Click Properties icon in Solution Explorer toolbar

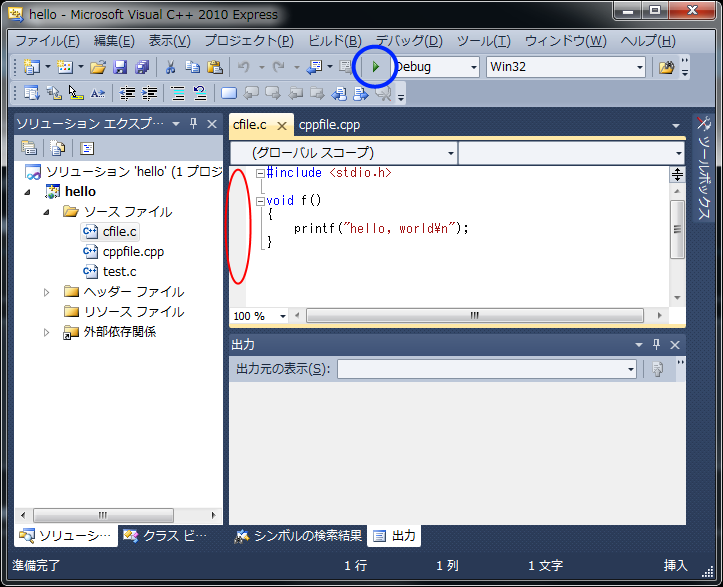pos(30,148)
